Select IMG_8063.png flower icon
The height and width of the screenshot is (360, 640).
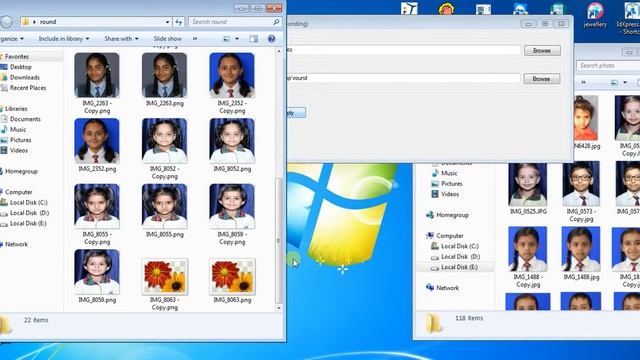click(x=232, y=276)
